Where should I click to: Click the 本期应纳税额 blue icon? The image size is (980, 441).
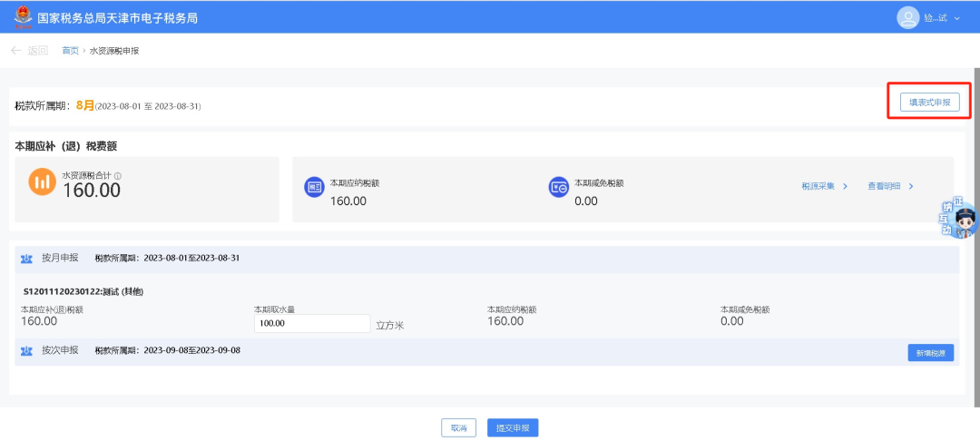[x=314, y=187]
